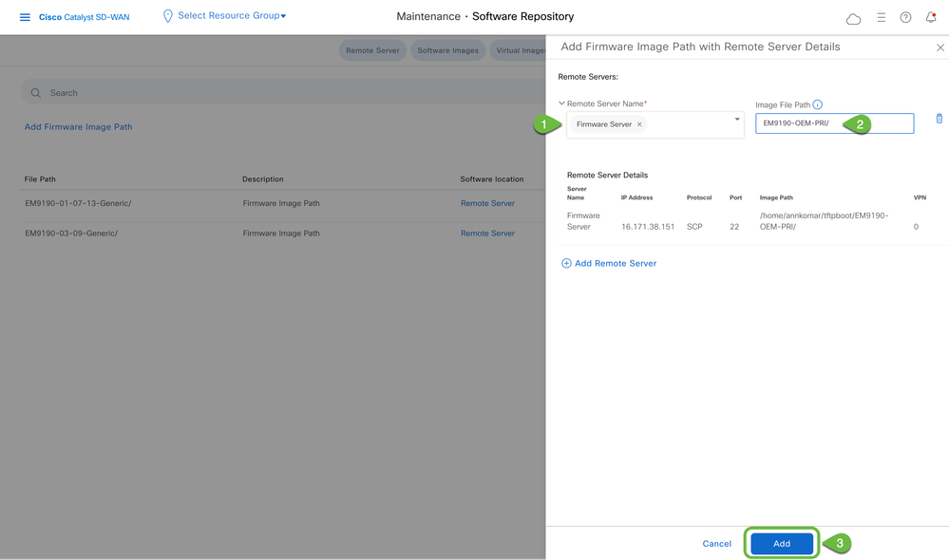949x560 pixels.
Task: Switch to the Remote Server tab
Action: [x=372, y=51]
